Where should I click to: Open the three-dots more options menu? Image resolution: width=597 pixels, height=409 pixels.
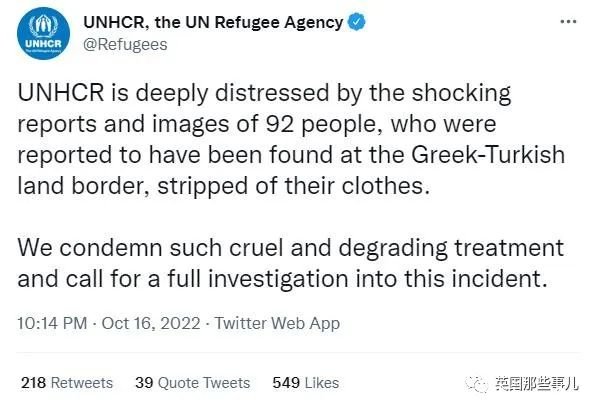click(568, 22)
